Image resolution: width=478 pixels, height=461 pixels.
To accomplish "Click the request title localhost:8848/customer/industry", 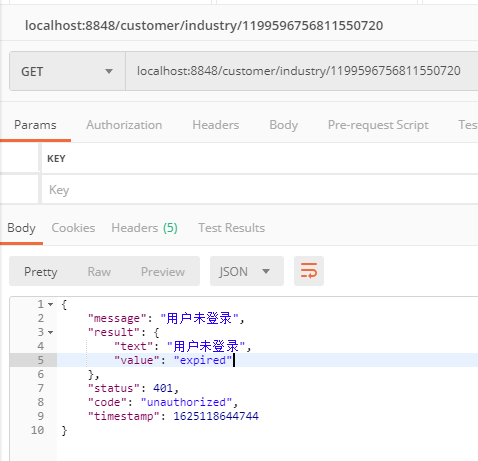I will point(204,26).
